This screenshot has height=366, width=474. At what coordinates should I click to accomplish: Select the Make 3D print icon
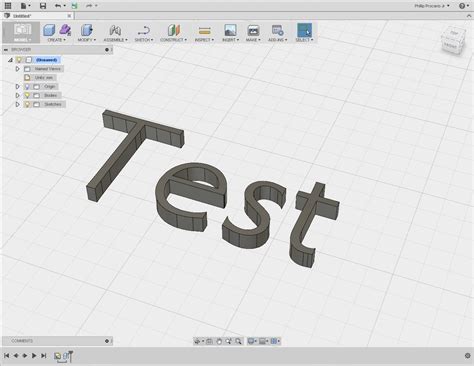(x=253, y=30)
